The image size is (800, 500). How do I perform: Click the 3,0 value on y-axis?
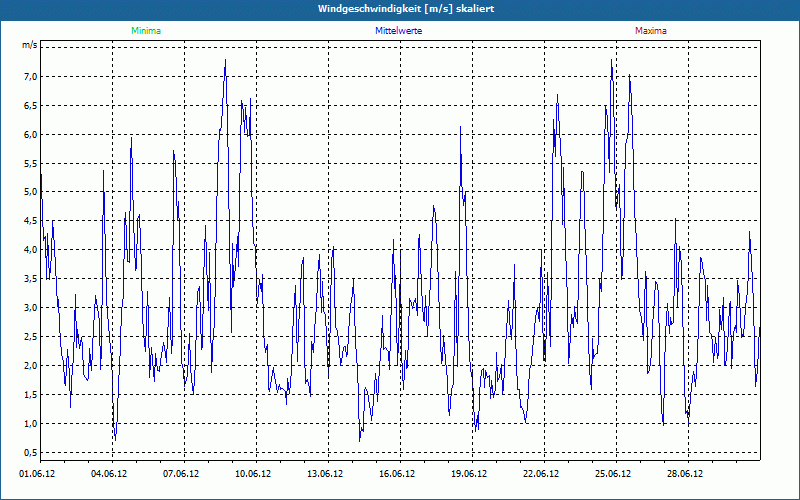(x=31, y=308)
